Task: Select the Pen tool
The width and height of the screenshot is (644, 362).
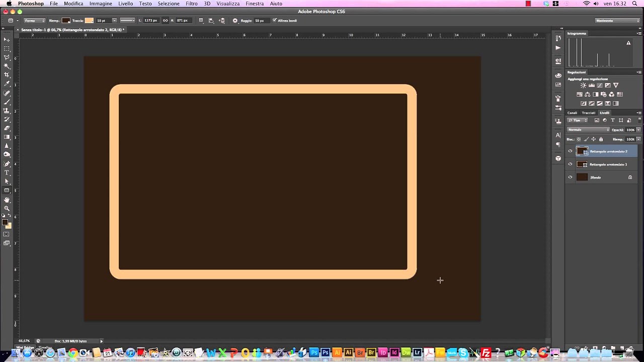Action: 7,164
